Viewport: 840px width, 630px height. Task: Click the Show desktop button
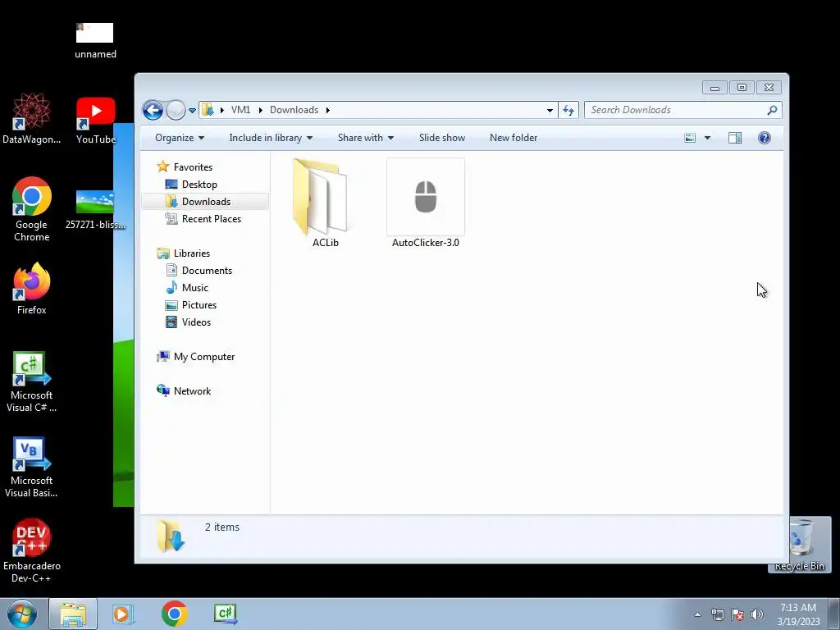833,614
